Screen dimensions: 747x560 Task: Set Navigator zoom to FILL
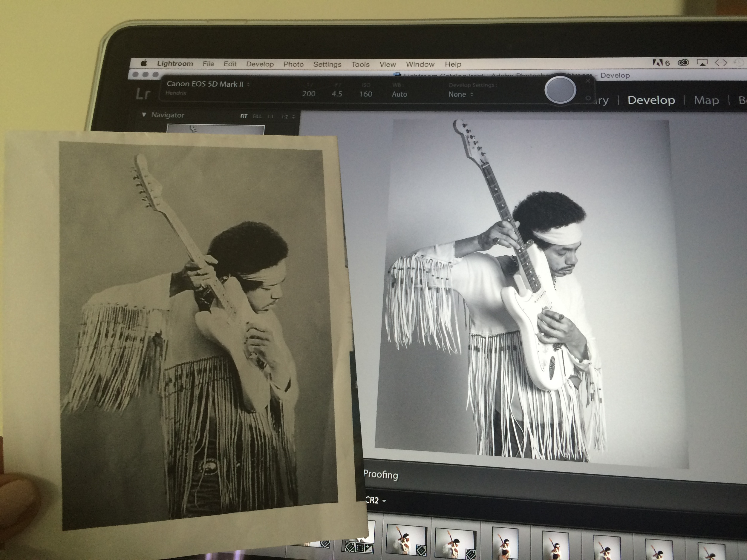coord(257,116)
